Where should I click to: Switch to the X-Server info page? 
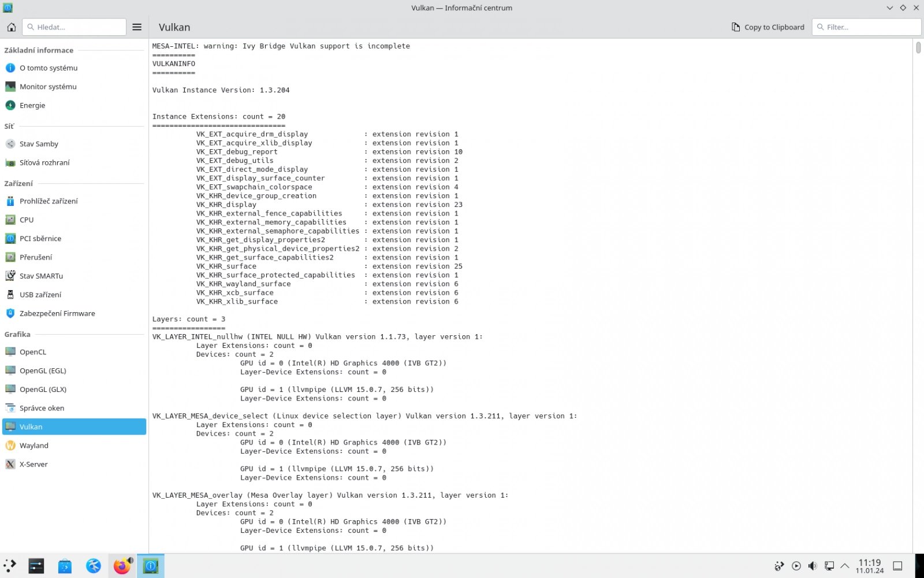(74, 464)
